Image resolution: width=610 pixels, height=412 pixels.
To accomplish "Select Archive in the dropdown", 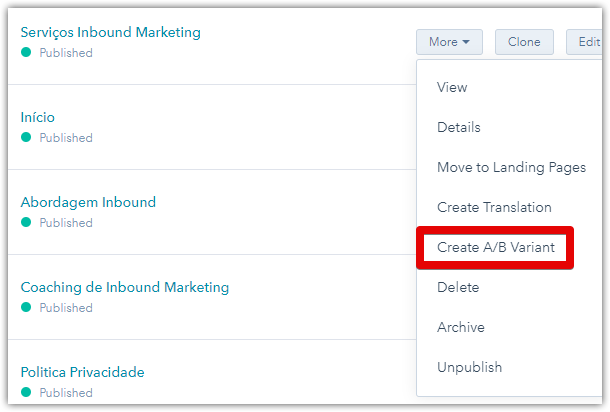I will 460,327.
